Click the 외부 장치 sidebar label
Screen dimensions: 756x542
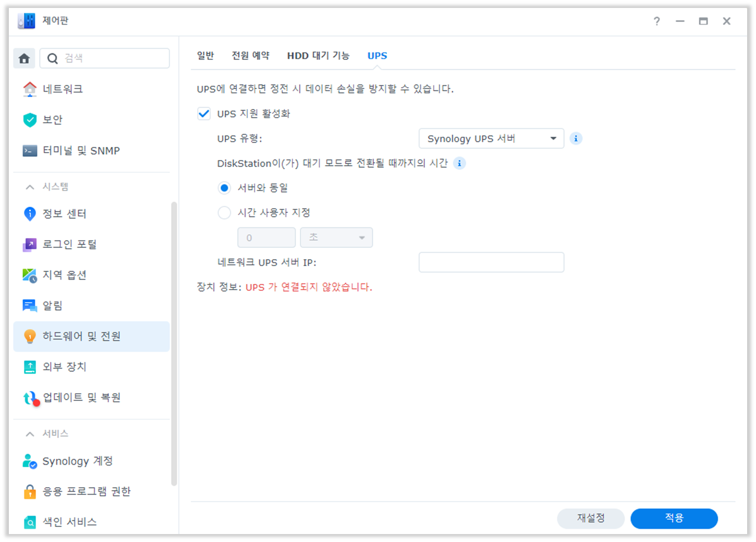click(x=64, y=367)
